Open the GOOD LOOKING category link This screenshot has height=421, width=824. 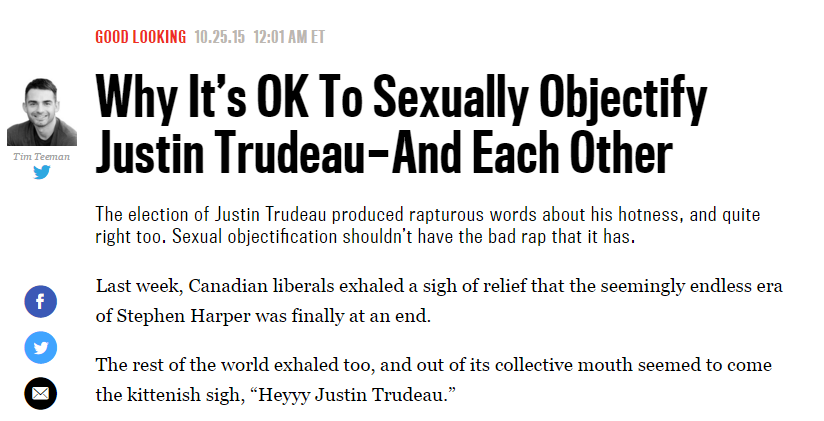141,37
